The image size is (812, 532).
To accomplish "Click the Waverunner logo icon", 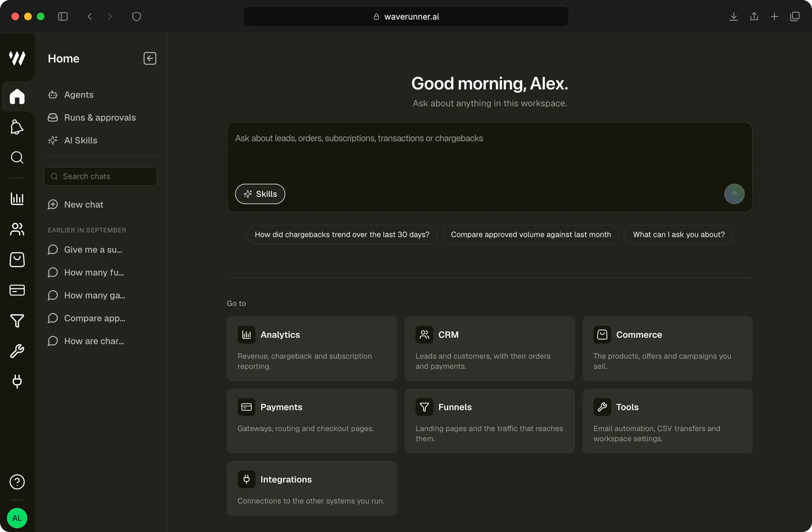I will [17, 58].
